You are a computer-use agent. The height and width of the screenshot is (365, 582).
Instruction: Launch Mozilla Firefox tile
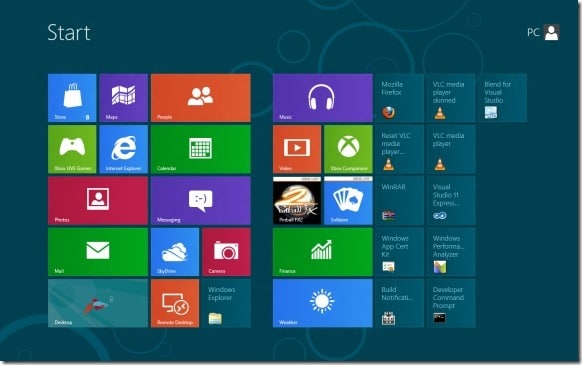(x=400, y=98)
